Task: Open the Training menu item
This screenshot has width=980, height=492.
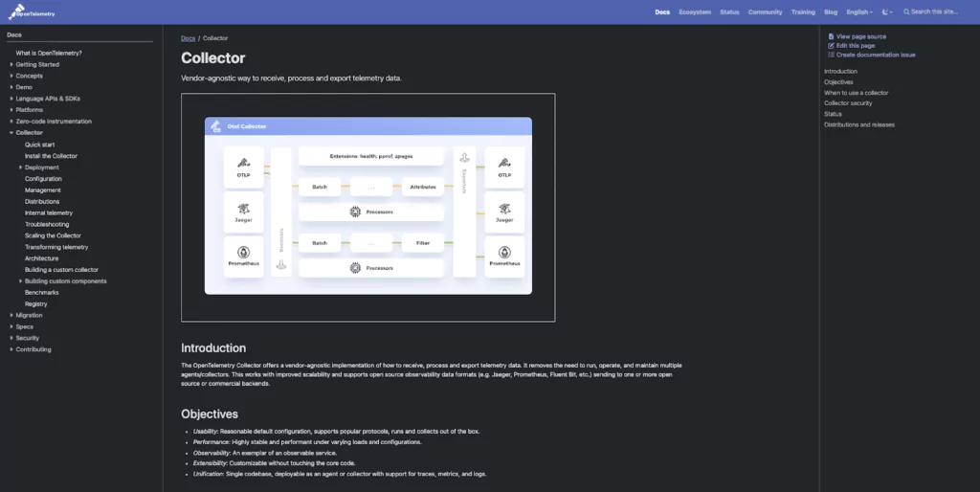Action: [x=803, y=11]
